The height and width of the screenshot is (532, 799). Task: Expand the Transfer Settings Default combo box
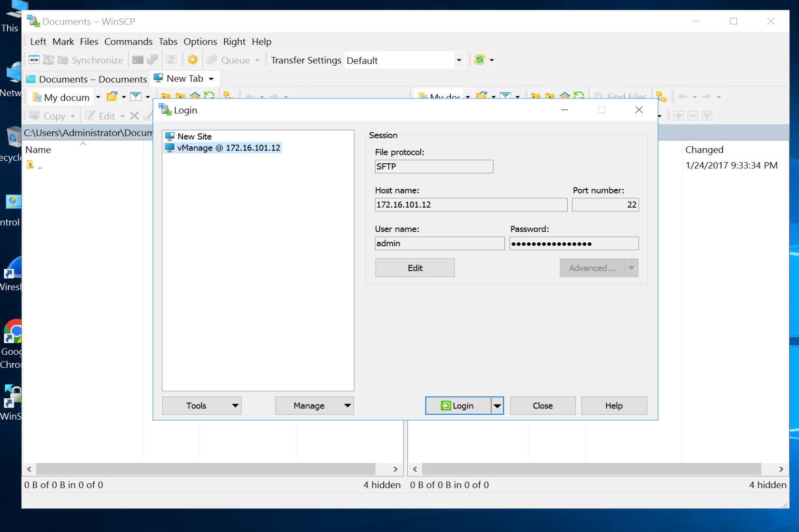coord(458,60)
